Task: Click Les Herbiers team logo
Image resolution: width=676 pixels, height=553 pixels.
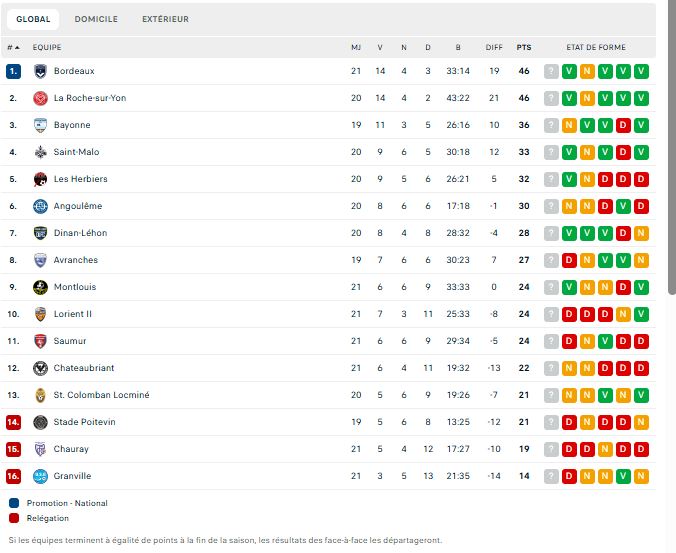Action: pyautogui.click(x=40, y=179)
